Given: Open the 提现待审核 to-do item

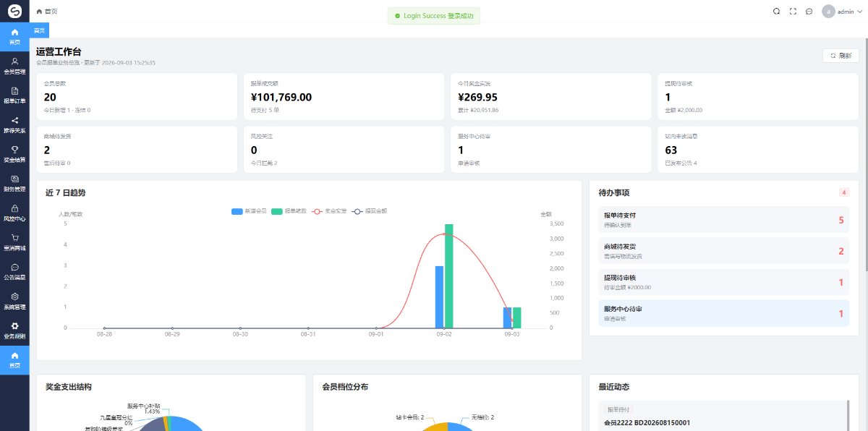Looking at the screenshot, I should click(724, 282).
